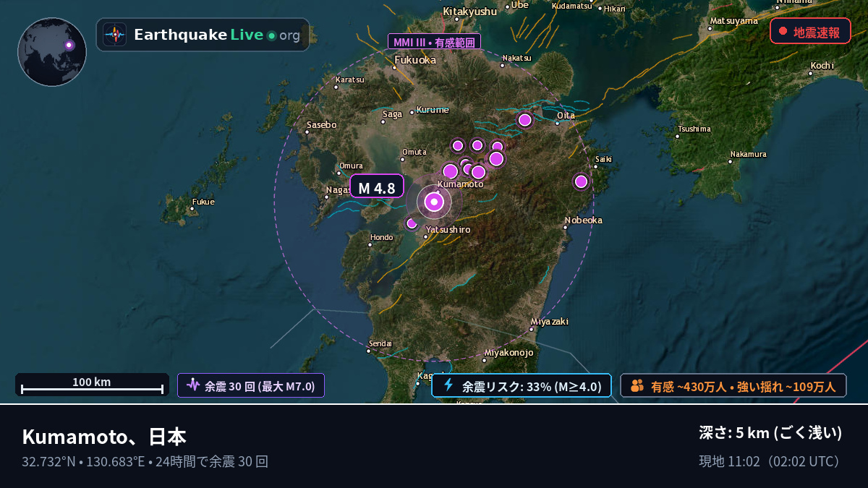Click the Kochi city label
The image size is (868, 488).
(x=822, y=66)
